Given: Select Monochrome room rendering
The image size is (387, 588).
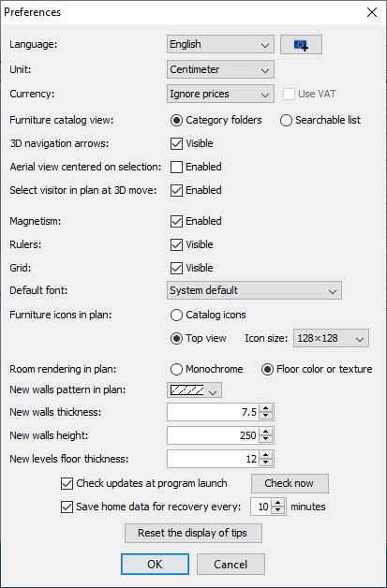Looking at the screenshot, I should (x=176, y=370).
